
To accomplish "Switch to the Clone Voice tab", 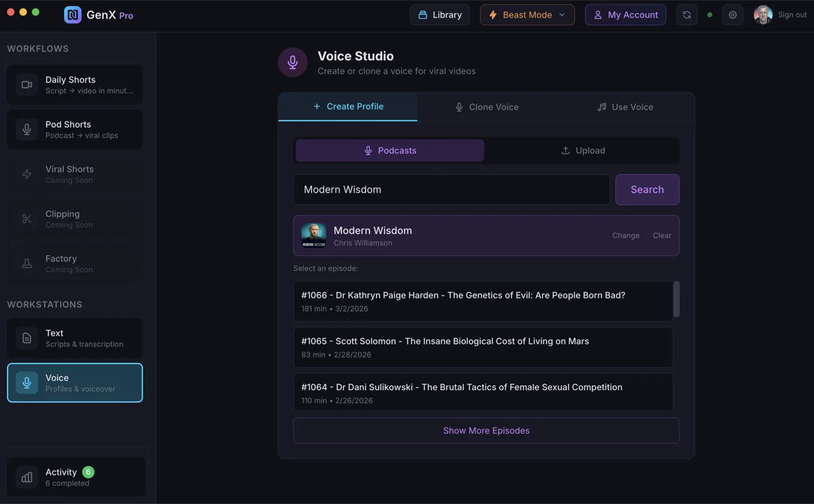I will (x=487, y=106).
